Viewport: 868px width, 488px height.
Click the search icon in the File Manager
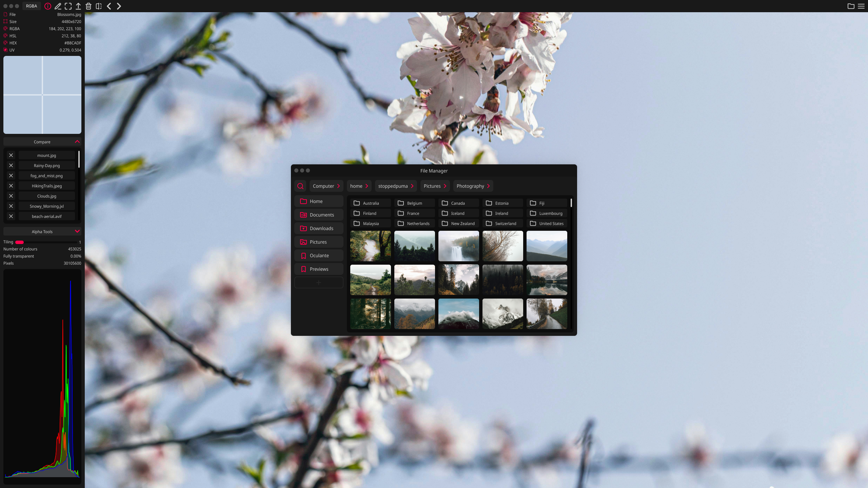tap(300, 186)
